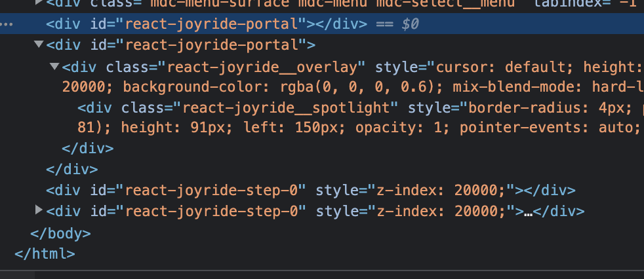Expand the collapsed react-joyride-step-0 div
The image size is (644, 279).
pyautogui.click(x=39, y=210)
